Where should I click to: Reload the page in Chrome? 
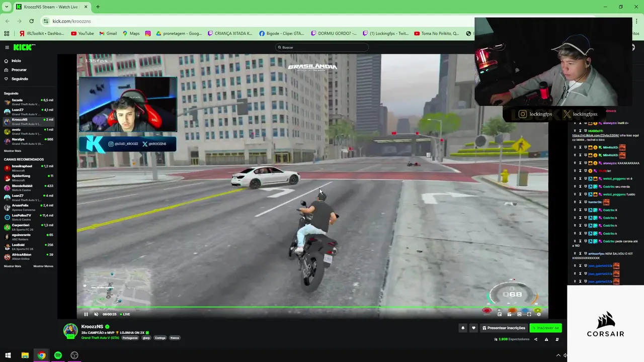[x=31, y=21]
